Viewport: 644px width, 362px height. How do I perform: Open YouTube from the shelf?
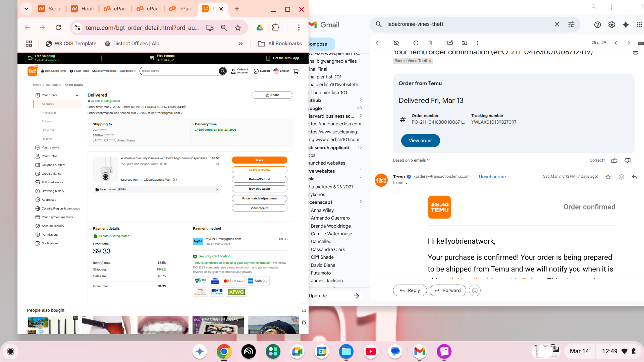coord(371,351)
